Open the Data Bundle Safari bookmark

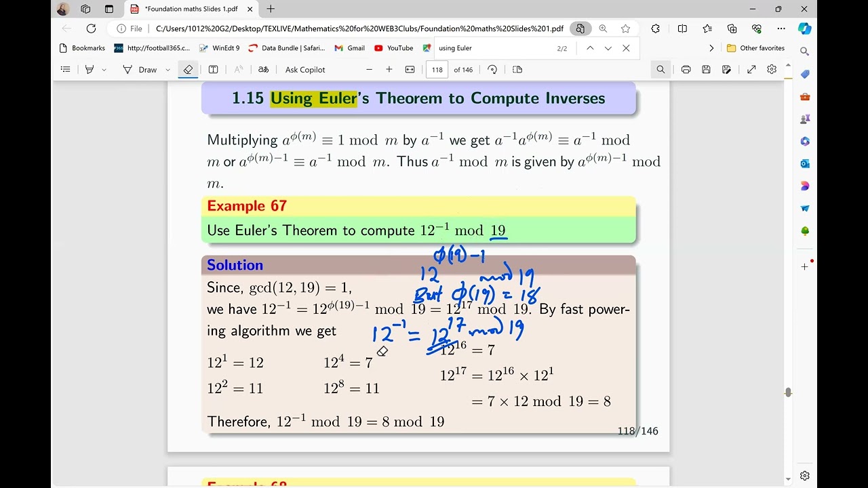pos(287,48)
